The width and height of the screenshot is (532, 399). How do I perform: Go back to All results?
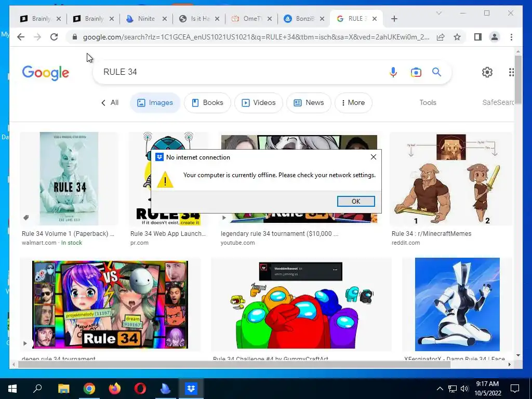[110, 102]
